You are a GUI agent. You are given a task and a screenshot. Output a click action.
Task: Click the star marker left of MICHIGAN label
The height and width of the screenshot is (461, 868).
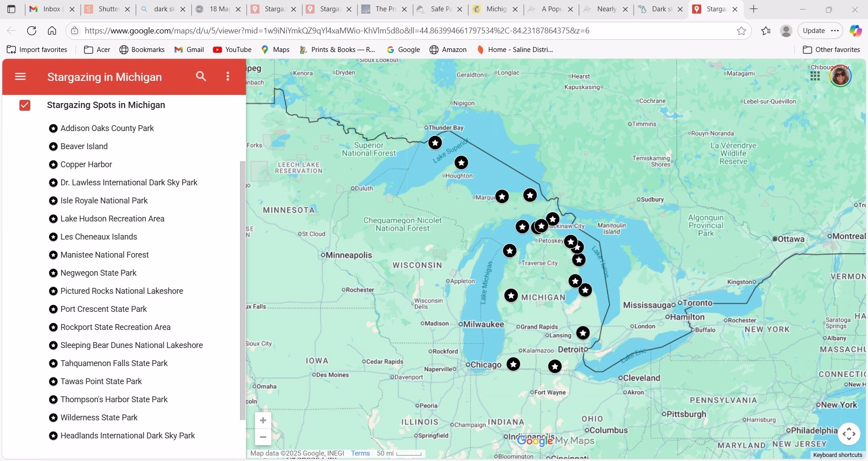click(x=511, y=296)
